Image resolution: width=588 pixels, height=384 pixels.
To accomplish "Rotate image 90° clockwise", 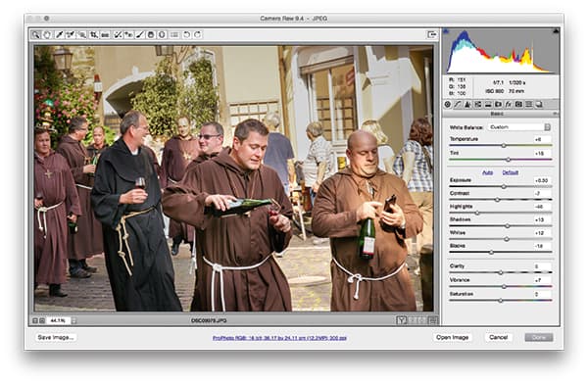I will click(198, 35).
